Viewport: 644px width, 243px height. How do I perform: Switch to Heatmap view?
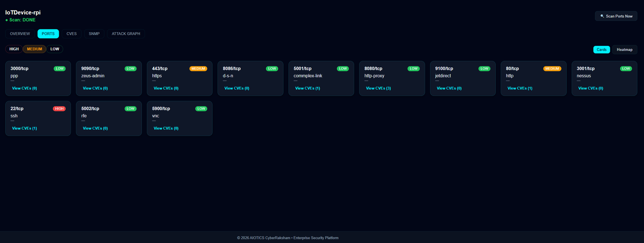(x=625, y=49)
